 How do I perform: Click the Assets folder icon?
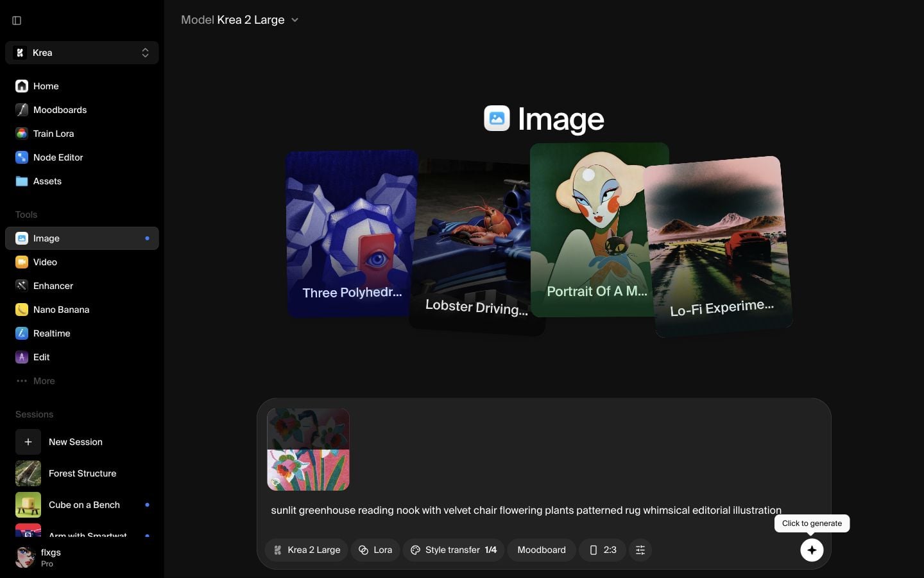(x=22, y=181)
